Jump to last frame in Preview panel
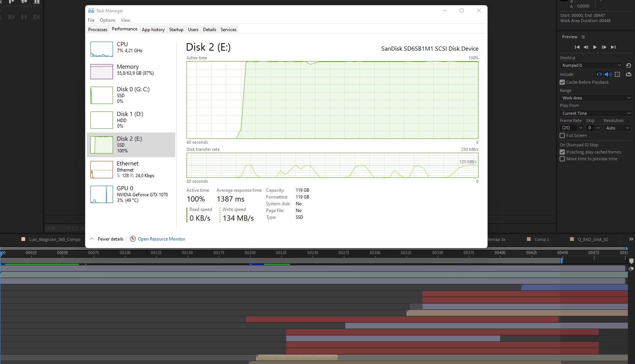This screenshot has width=635, height=364. [613, 47]
